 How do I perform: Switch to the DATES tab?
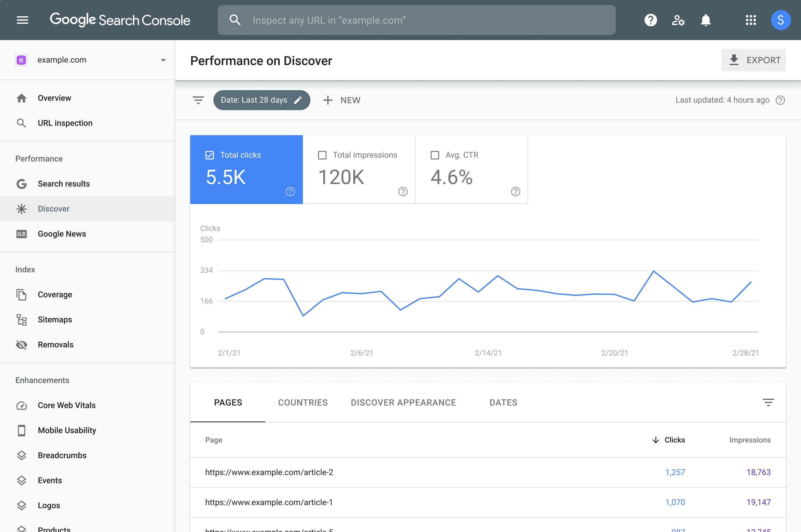pos(503,402)
